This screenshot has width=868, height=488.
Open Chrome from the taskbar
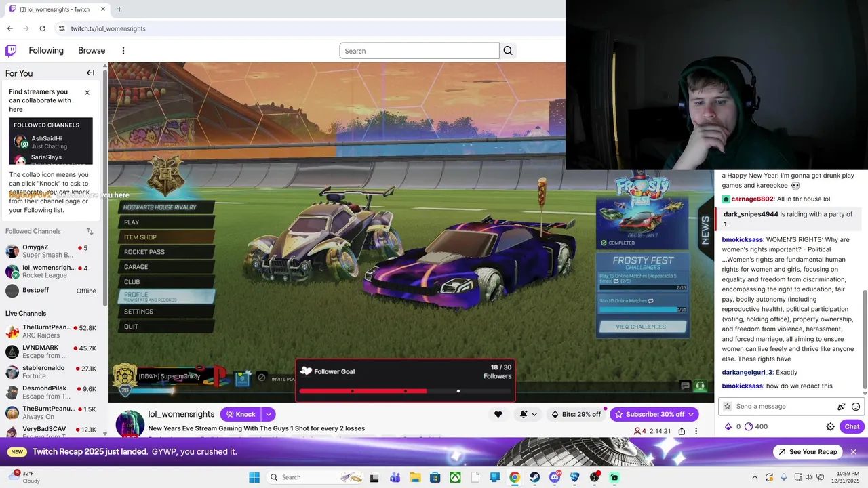pyautogui.click(x=515, y=477)
